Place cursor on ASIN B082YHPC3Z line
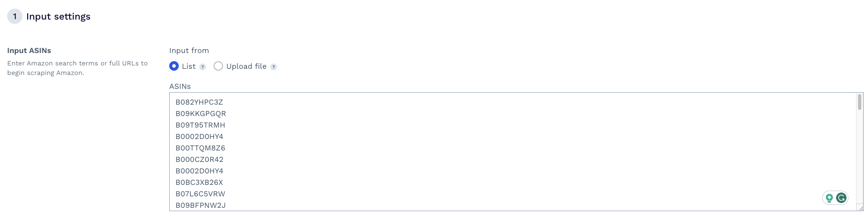The width and height of the screenshot is (868, 214). point(199,102)
